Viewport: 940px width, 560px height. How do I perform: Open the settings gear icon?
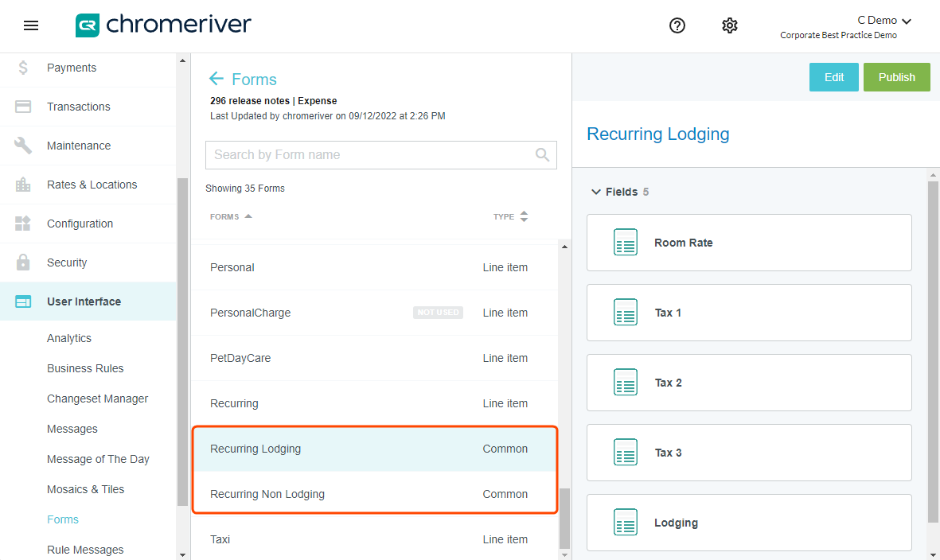[730, 25]
